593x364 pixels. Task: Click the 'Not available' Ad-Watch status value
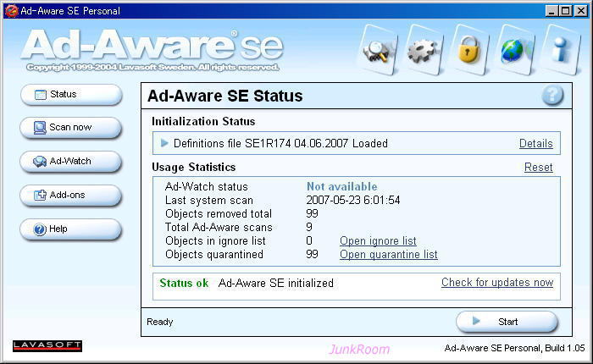click(x=342, y=186)
